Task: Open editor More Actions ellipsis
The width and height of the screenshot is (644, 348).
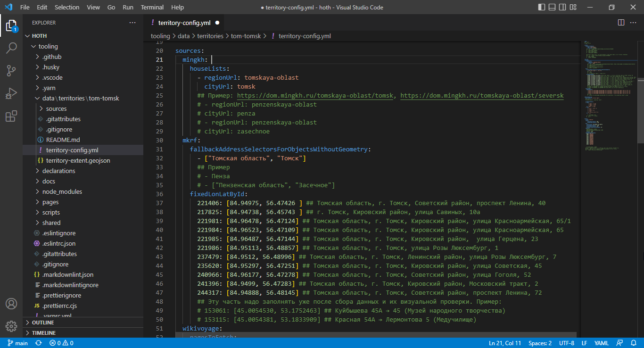Action: point(634,22)
